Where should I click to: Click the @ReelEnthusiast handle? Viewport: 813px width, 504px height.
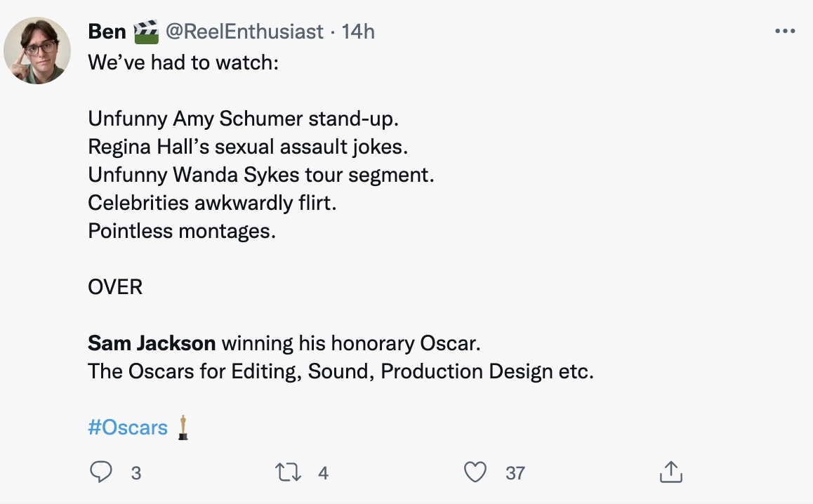click(x=244, y=32)
